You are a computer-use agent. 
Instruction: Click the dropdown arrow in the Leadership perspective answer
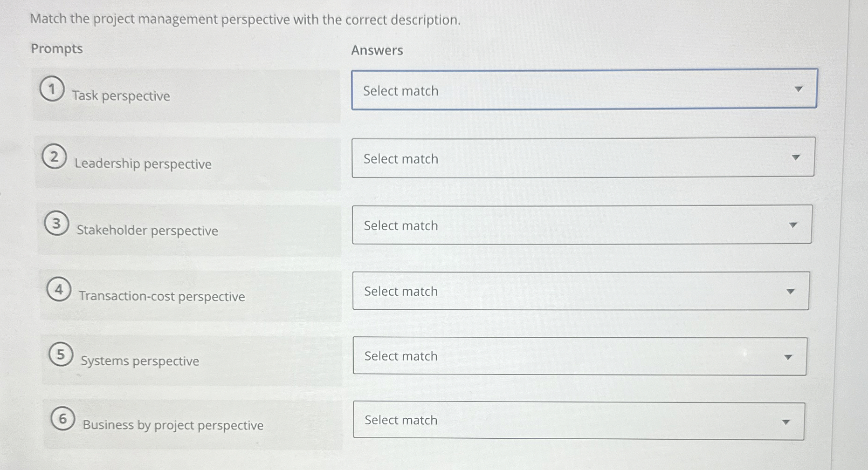[797, 157]
